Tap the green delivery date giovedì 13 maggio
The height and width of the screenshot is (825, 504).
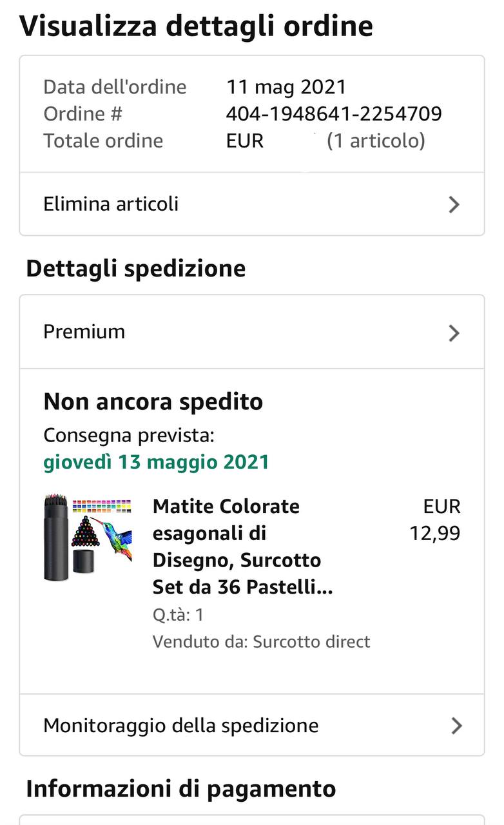156,463
